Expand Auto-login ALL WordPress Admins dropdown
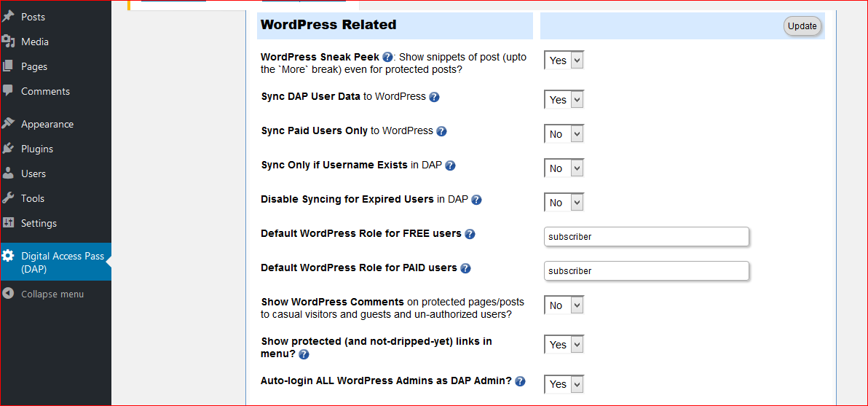The width and height of the screenshot is (868, 406). click(x=564, y=384)
